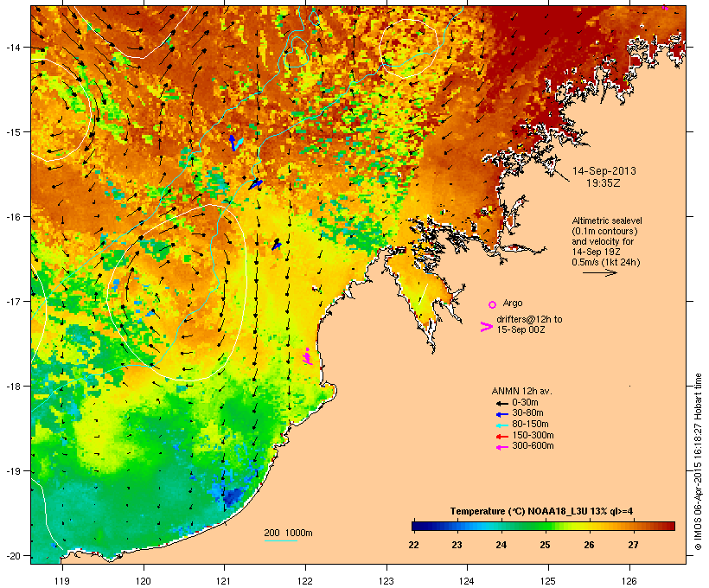709x588 pixels.
Task: Click the latitude axis label -16
Action: coord(12,217)
